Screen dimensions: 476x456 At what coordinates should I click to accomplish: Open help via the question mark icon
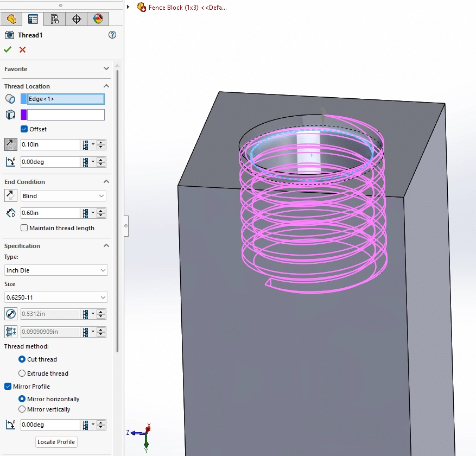tap(112, 35)
